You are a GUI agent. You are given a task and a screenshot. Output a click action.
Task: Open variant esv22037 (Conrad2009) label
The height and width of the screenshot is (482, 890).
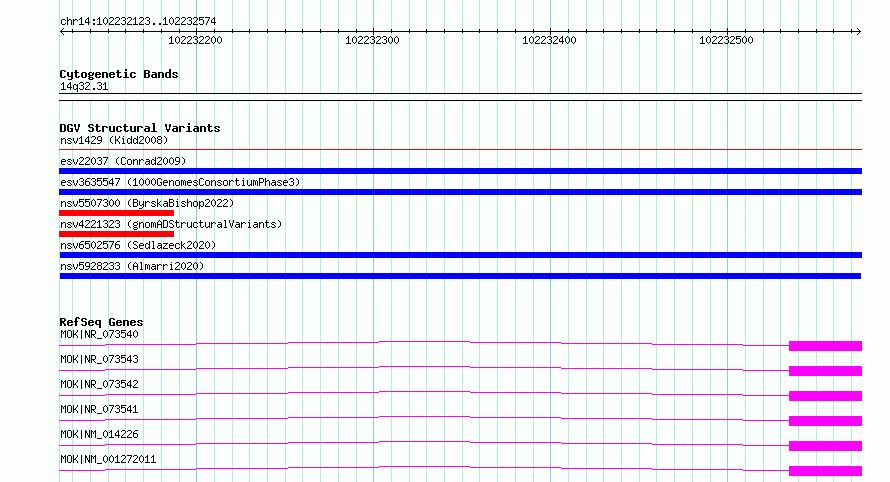(123, 161)
